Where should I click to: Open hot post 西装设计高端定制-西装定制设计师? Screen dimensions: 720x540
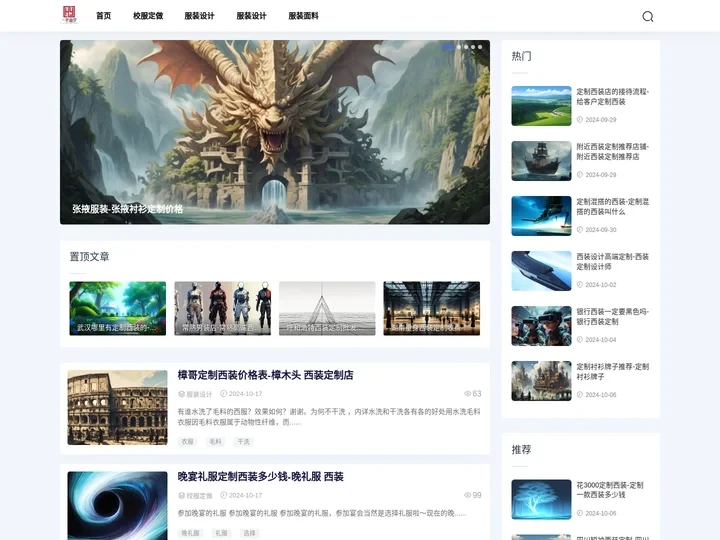point(613,262)
